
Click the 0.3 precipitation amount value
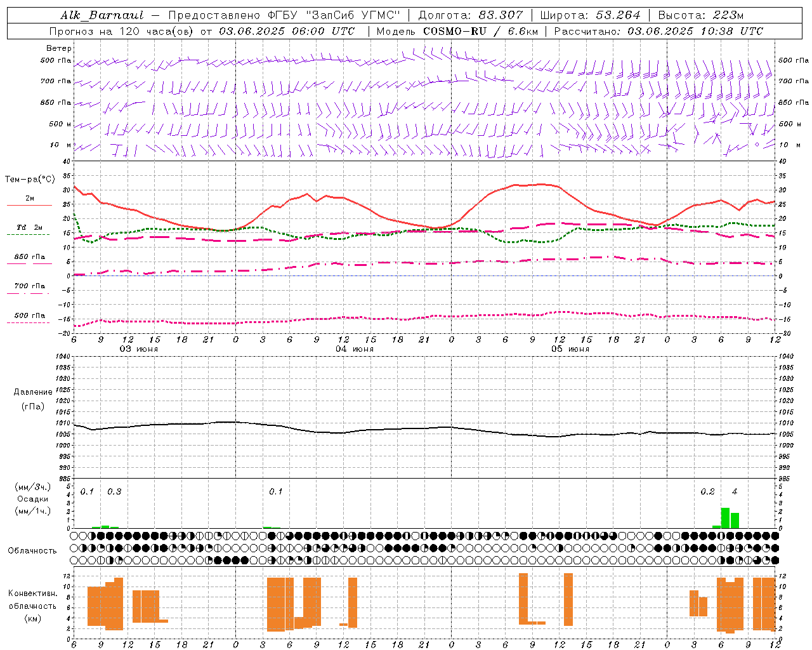[114, 491]
